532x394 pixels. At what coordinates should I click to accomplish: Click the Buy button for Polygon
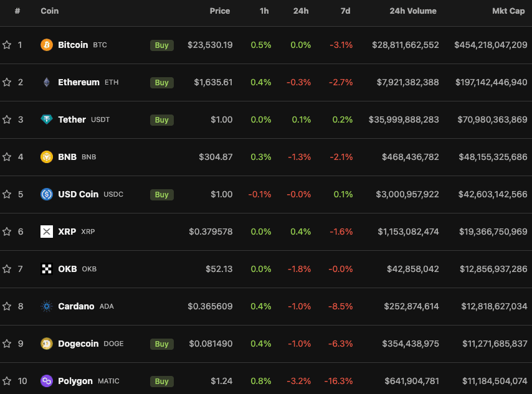click(x=162, y=381)
